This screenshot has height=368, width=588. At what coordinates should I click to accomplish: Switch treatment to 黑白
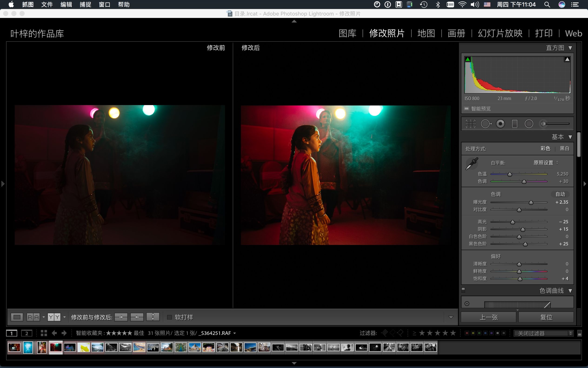click(565, 149)
